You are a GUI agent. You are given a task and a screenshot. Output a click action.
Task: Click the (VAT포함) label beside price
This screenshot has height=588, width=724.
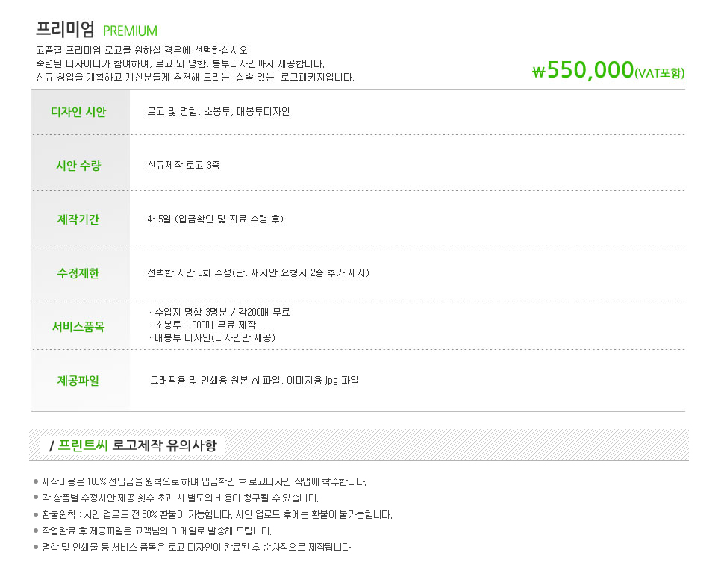click(660, 73)
